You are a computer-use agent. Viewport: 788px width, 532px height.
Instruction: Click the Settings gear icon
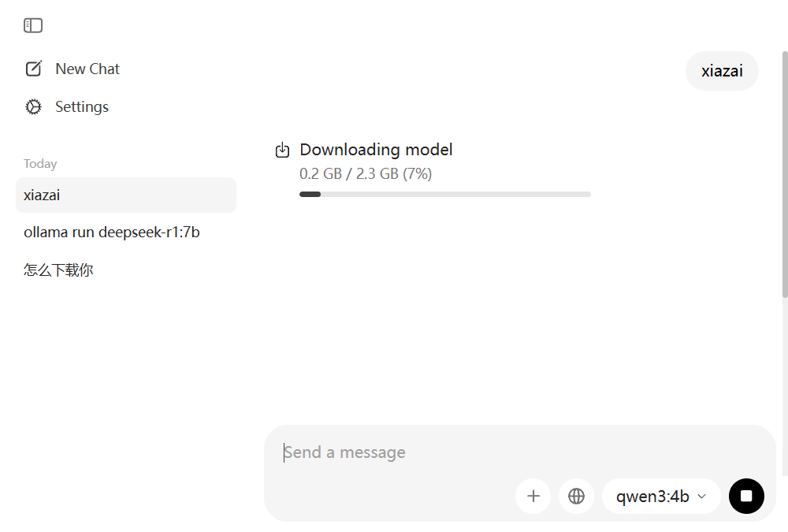[33, 107]
